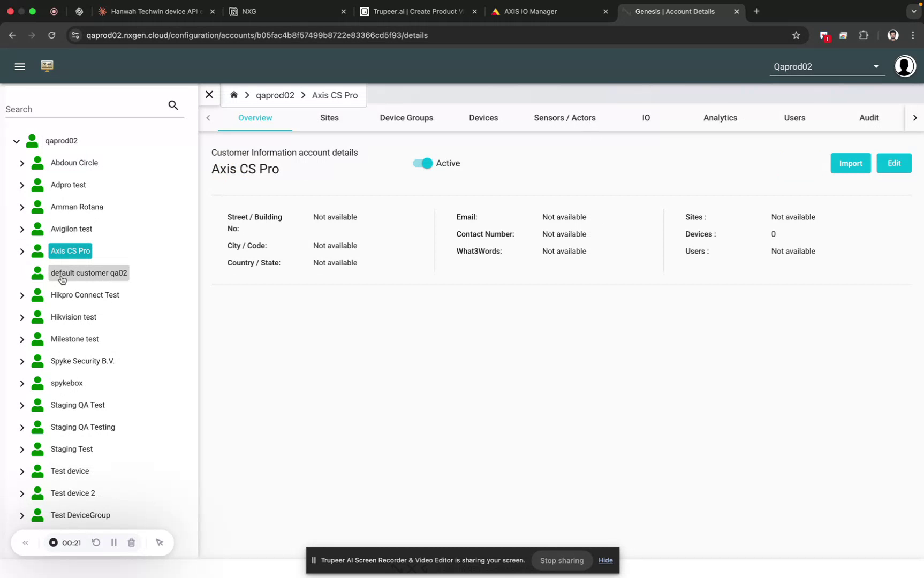
Task: Open the user profile avatar menu
Action: click(904, 66)
